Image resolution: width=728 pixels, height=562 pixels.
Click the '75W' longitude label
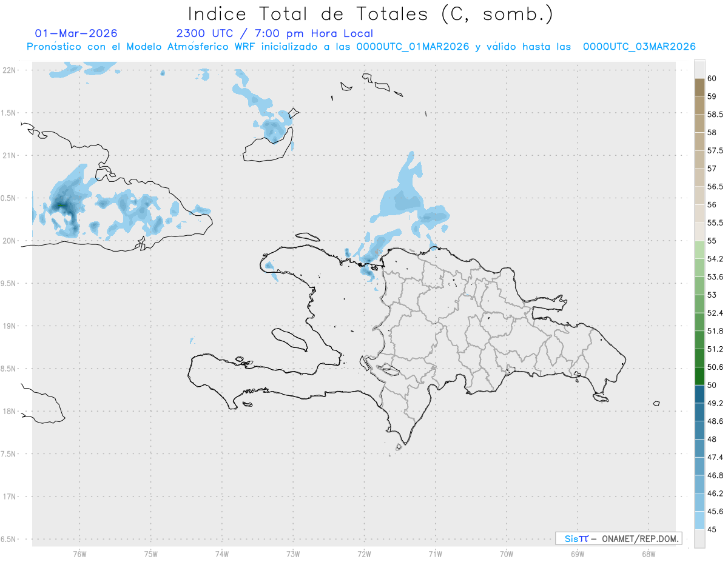coord(151,554)
